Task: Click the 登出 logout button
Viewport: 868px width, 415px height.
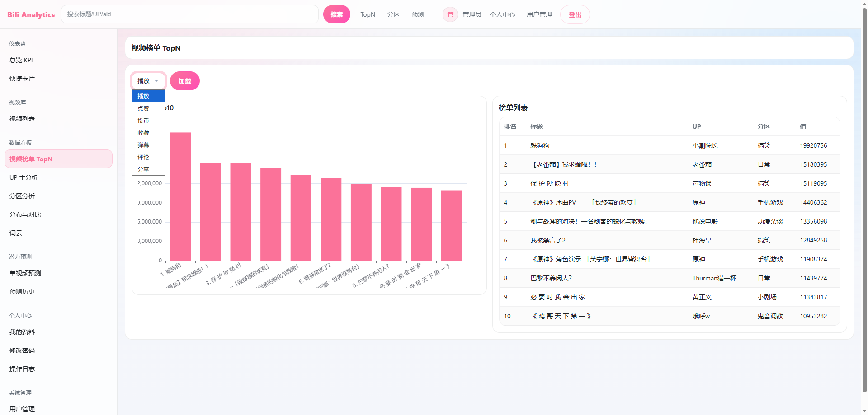Action: pos(575,14)
